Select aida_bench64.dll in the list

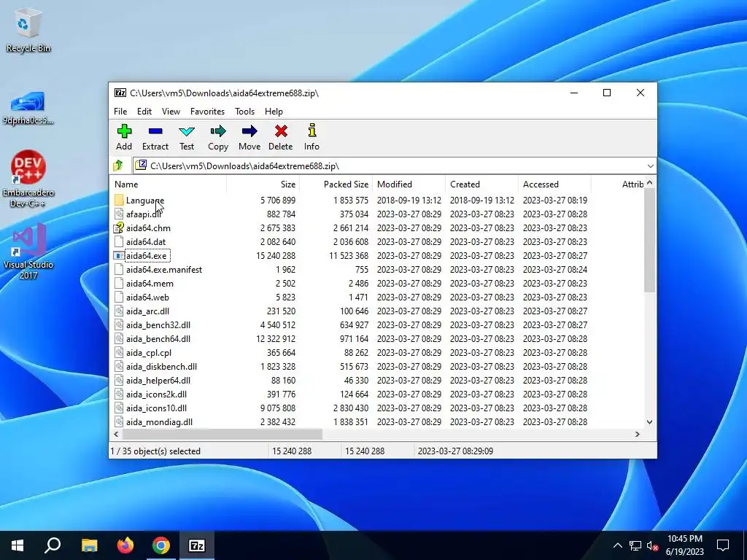point(158,339)
